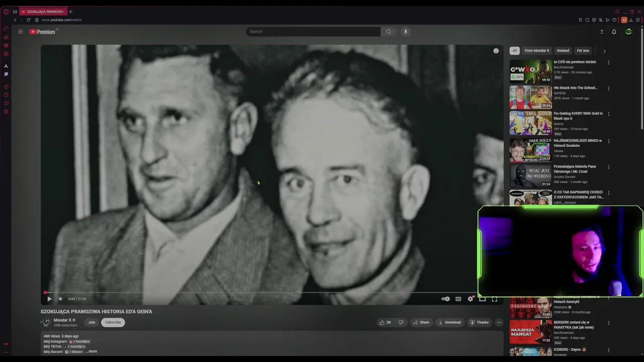Open options for 'Przerażająca historia Pana Okrutnego'
Image resolution: width=644 pixels, height=362 pixels.
609,167
